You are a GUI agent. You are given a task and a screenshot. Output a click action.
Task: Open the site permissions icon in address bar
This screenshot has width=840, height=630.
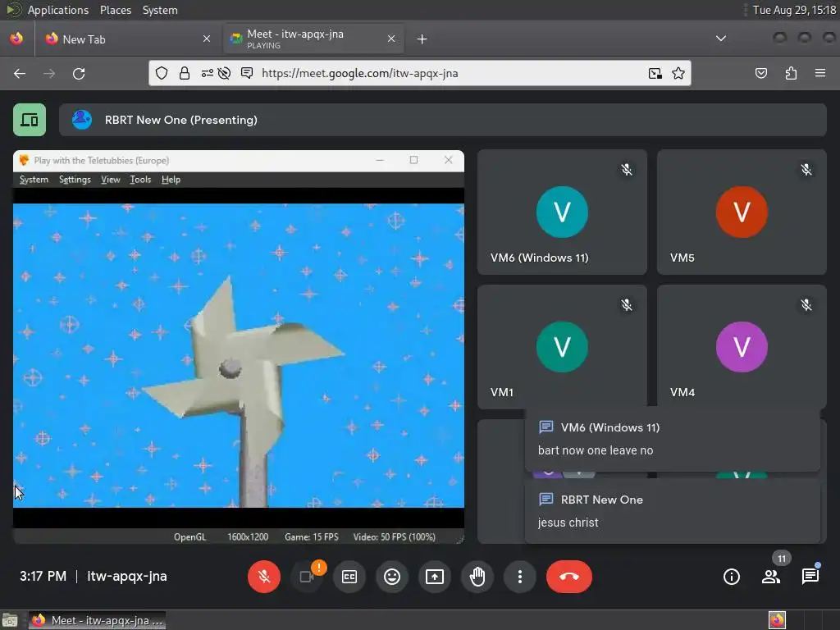click(x=208, y=73)
